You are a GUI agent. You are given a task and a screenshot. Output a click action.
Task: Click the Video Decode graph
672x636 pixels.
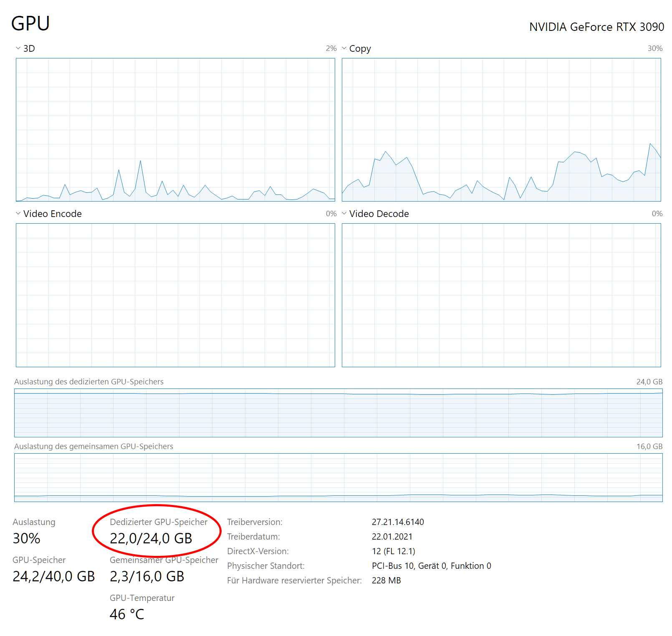click(501, 295)
